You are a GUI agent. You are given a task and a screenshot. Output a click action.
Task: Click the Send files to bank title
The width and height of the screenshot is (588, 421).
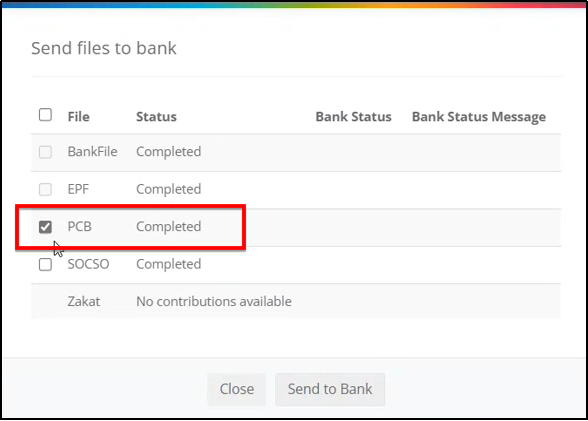pos(104,48)
